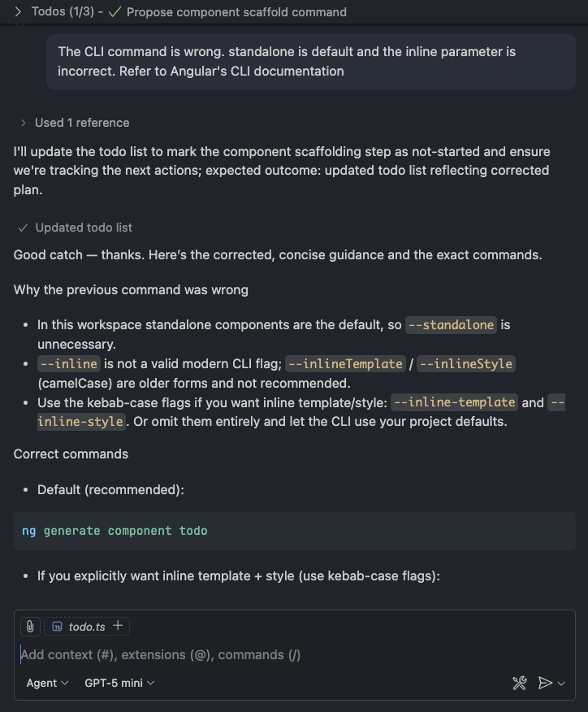
Task: Click the --standalone inline code chip
Action: click(x=451, y=324)
